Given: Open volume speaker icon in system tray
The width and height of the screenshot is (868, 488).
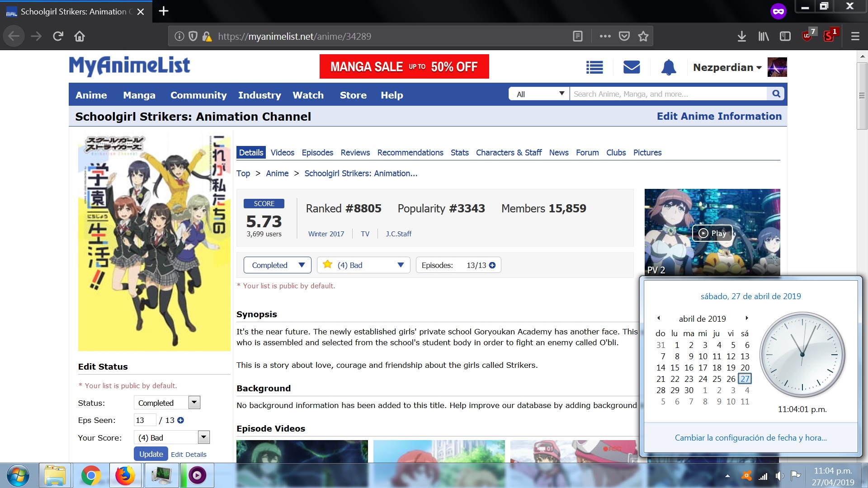Looking at the screenshot, I should [x=779, y=476].
